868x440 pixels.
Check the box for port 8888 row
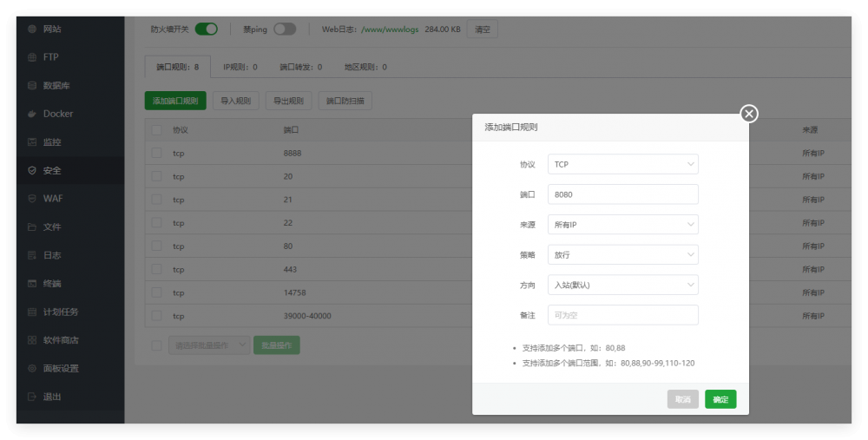157,153
